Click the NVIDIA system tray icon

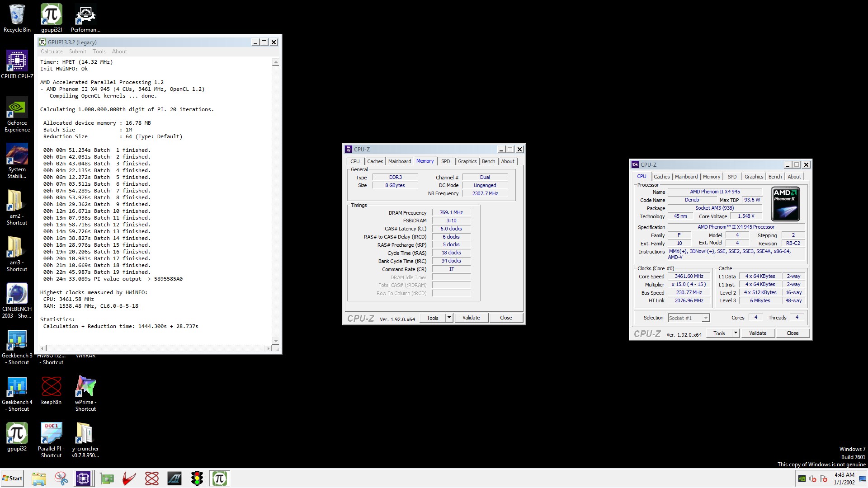tap(802, 479)
